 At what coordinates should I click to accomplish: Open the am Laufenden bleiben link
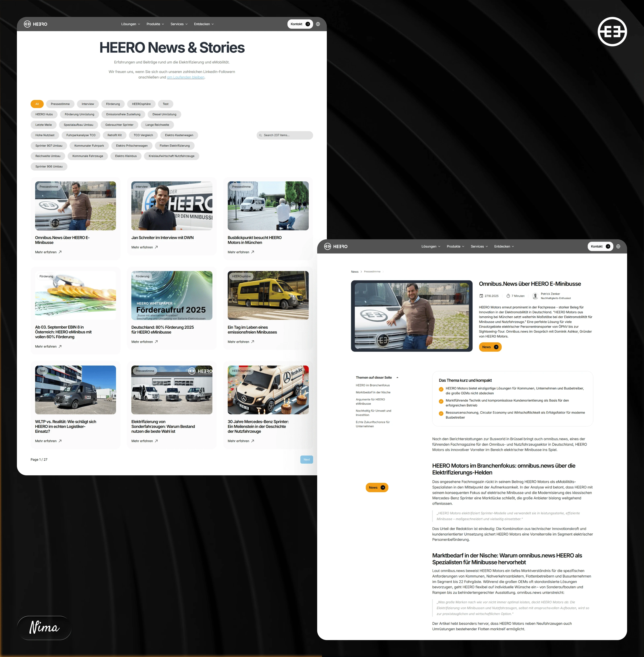pos(185,77)
